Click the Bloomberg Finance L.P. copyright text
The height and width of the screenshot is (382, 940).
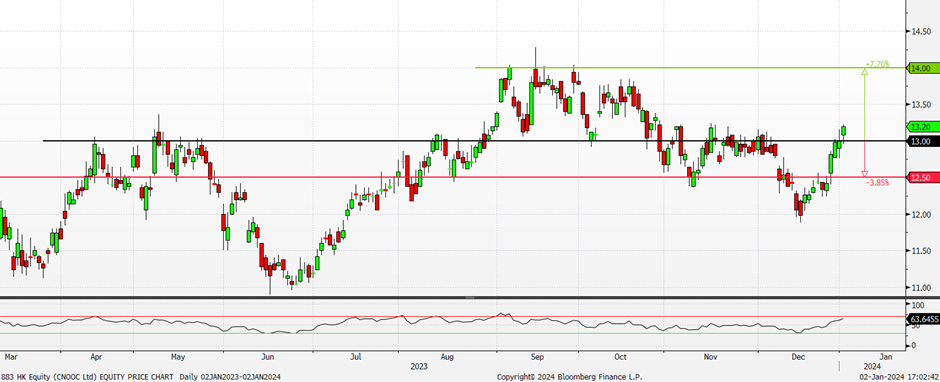(x=570, y=377)
